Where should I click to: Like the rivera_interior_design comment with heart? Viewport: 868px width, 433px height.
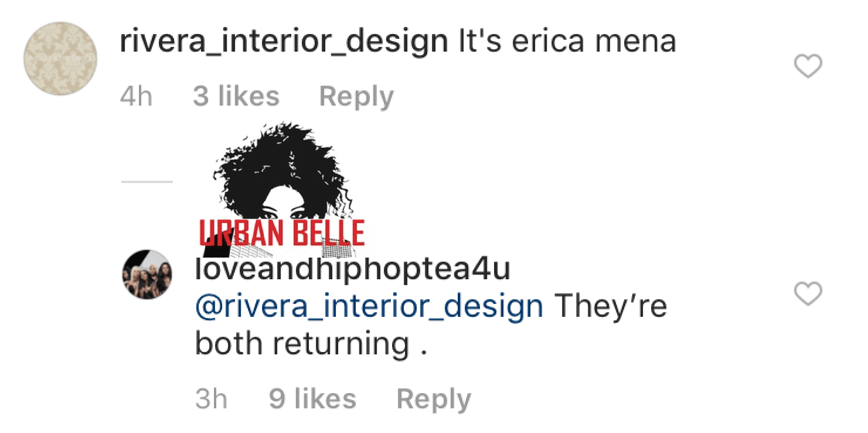[x=808, y=67]
